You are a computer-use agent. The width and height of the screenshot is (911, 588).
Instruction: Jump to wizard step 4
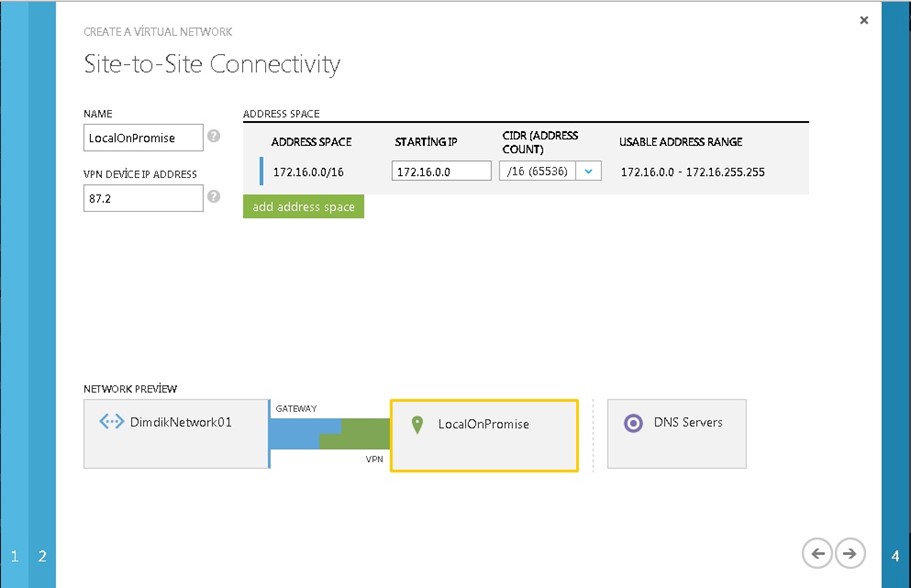tap(895, 556)
